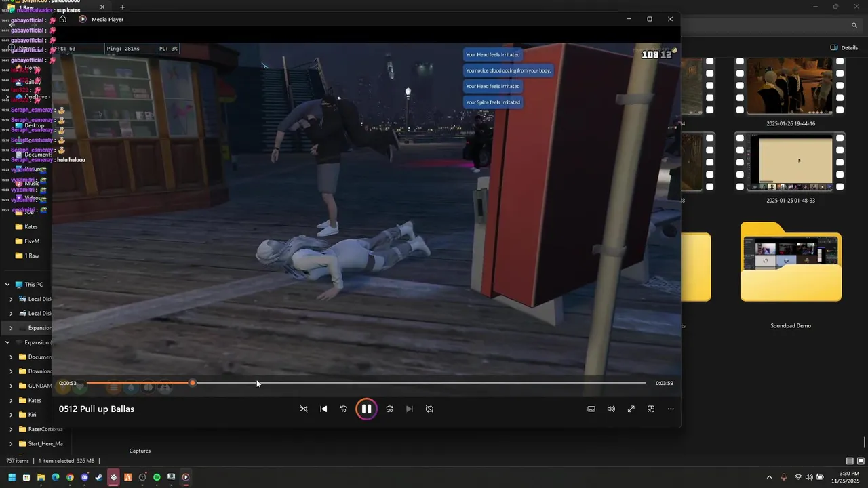The width and height of the screenshot is (868, 488).
Task: Open Spotify from the taskbar
Action: (x=157, y=477)
